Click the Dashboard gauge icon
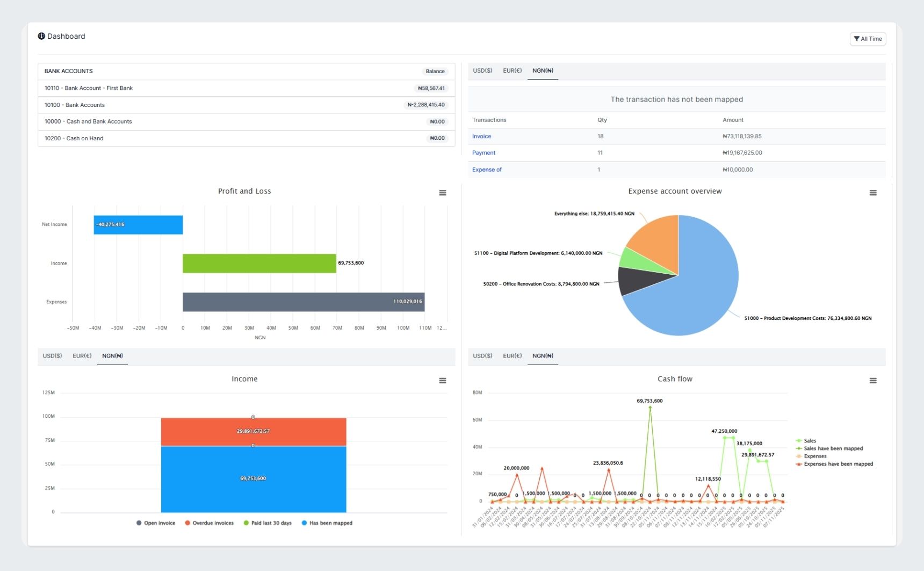Image resolution: width=924 pixels, height=571 pixels. (41, 36)
